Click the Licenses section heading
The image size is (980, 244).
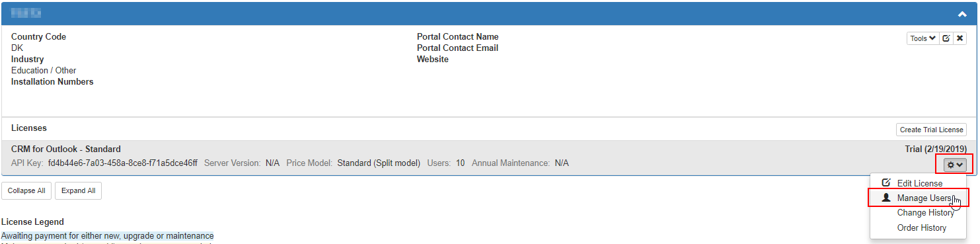pyautogui.click(x=29, y=128)
